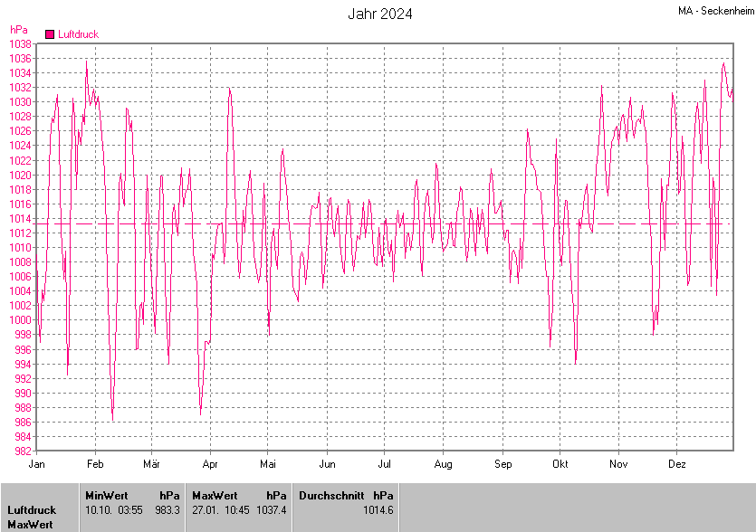
Task: Select the Okt month label on x-axis
Action: [560, 464]
